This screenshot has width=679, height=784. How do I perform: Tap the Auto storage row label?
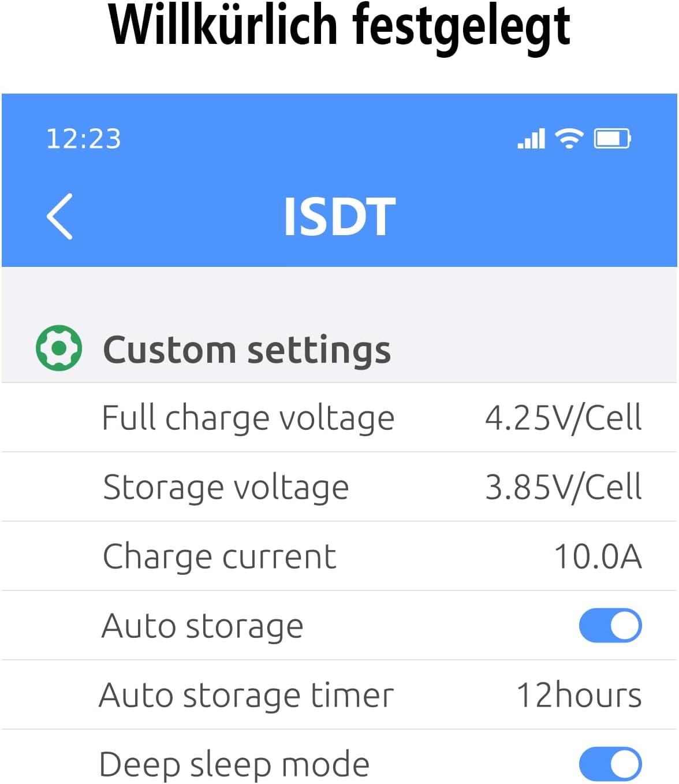coord(202,626)
